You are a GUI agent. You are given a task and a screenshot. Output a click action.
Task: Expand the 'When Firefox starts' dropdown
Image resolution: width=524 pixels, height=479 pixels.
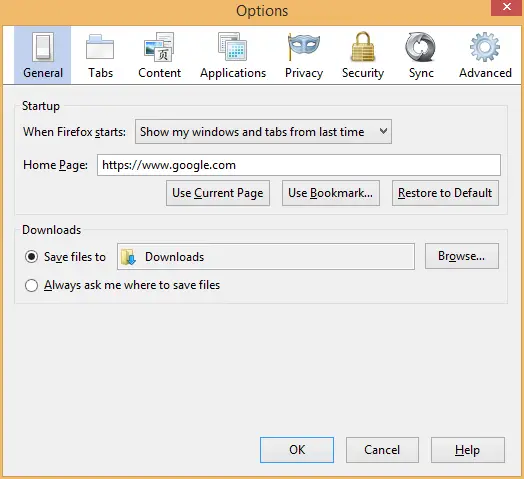263,132
